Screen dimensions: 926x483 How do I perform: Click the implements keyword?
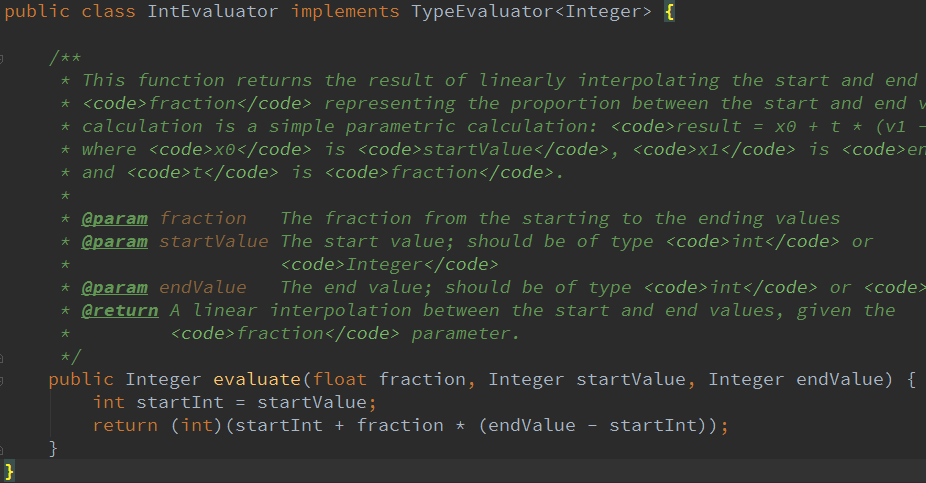pos(345,12)
